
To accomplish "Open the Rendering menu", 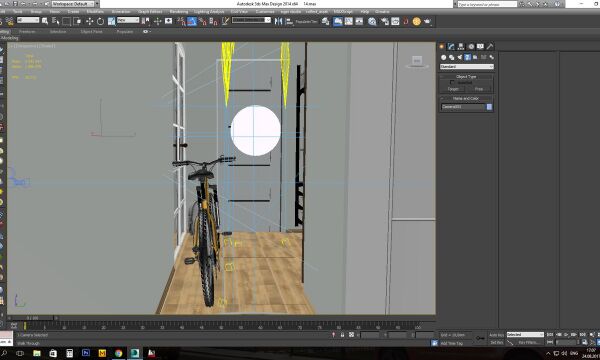I will pos(179,12).
